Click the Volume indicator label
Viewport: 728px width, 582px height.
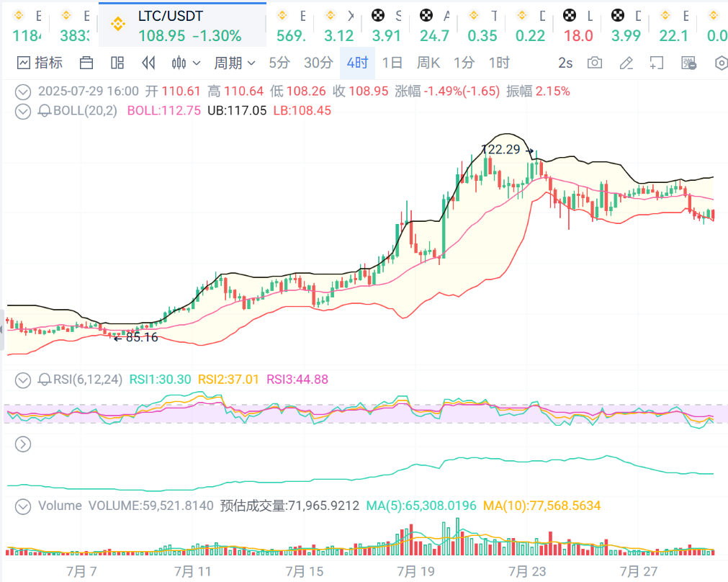click(x=60, y=506)
